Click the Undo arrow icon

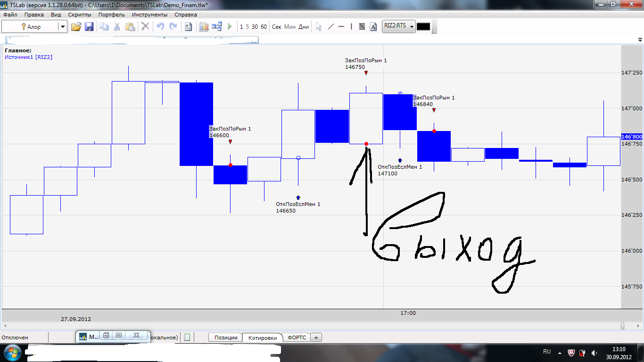pos(160,27)
